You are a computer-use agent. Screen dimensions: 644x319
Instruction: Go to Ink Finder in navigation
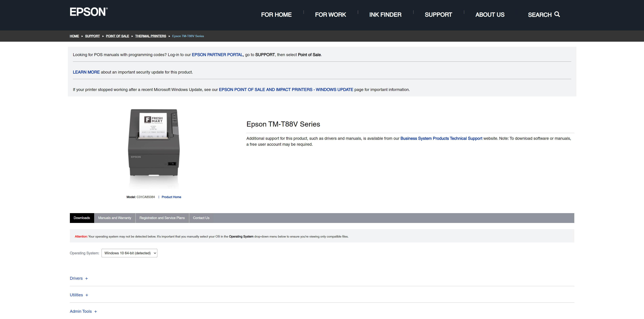tap(385, 15)
